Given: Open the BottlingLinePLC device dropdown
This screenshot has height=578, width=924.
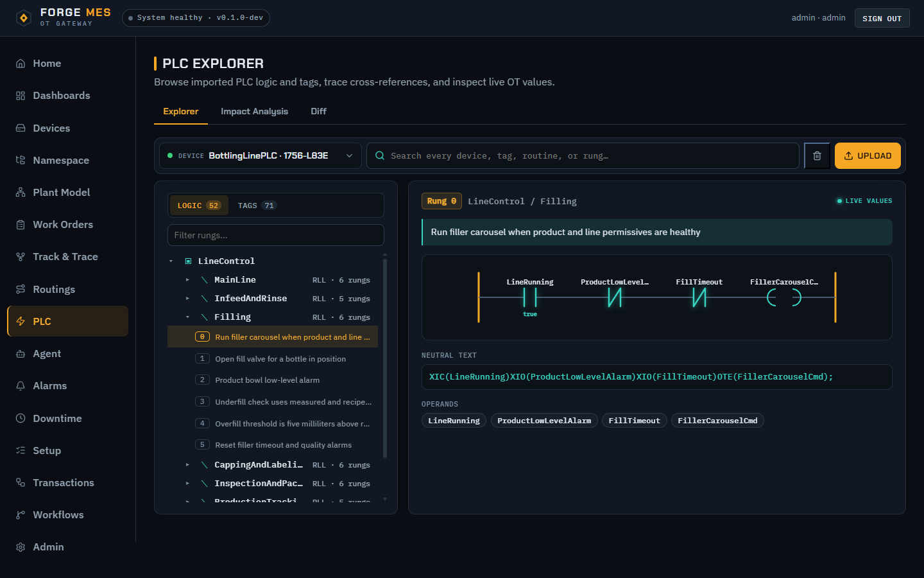Looking at the screenshot, I should click(x=261, y=156).
